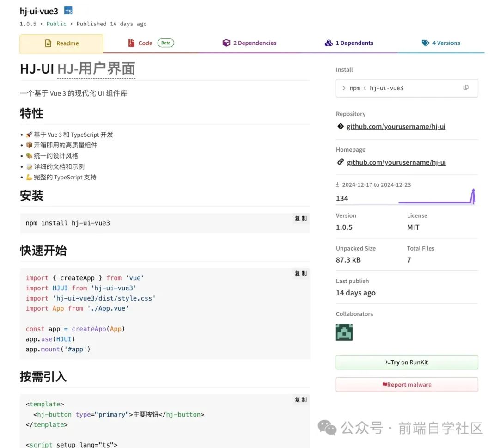Click the npm install hj-ui-vue3 code text
Viewport: 499px width, 448px height.
(x=68, y=223)
